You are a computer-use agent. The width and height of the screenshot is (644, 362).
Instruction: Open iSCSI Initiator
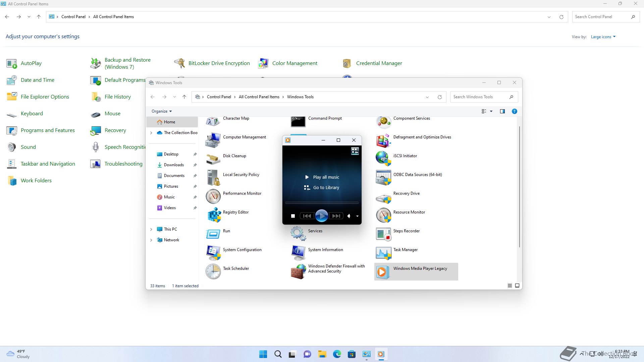coord(396,159)
